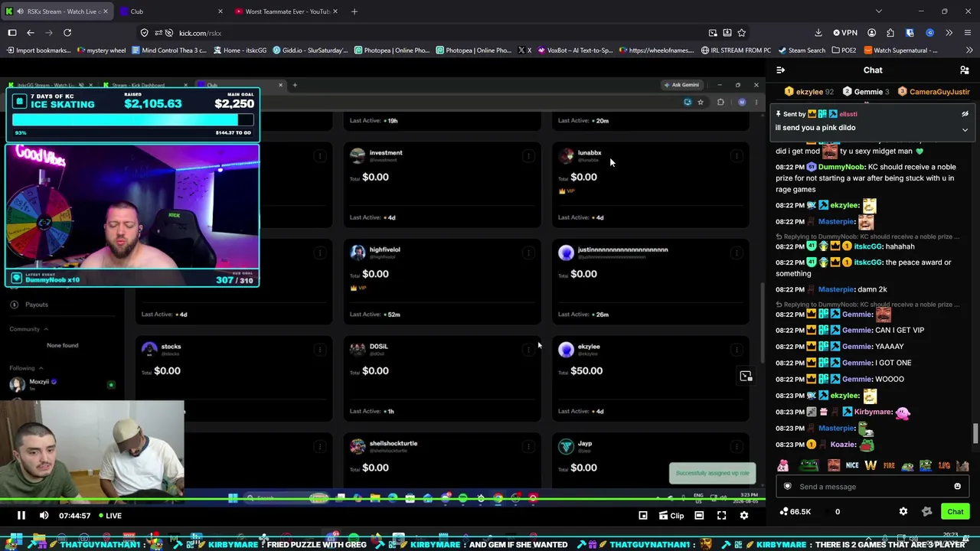The image size is (980, 551).
Task: Click Gemmie on the chat leaderboard
Action: click(867, 92)
